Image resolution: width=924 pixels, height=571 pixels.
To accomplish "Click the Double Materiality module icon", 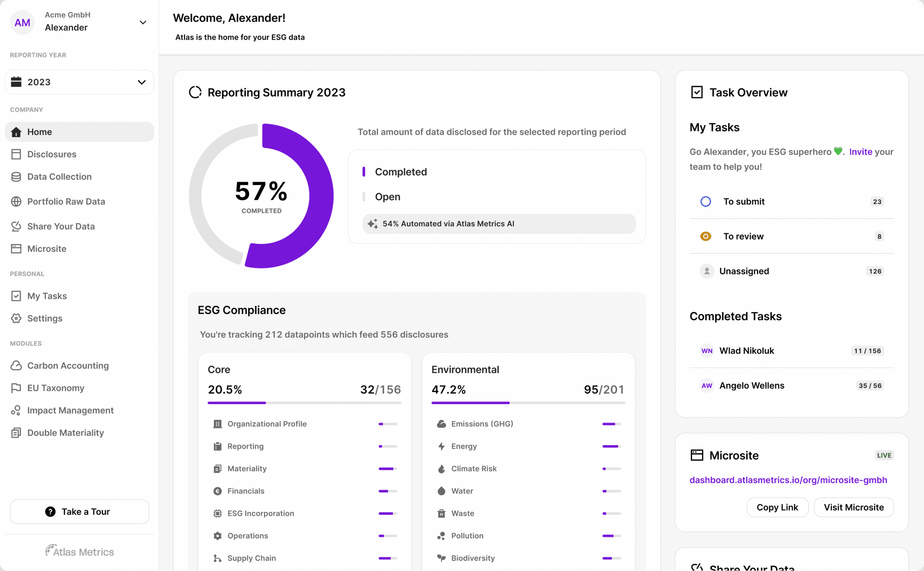I will coord(17,433).
